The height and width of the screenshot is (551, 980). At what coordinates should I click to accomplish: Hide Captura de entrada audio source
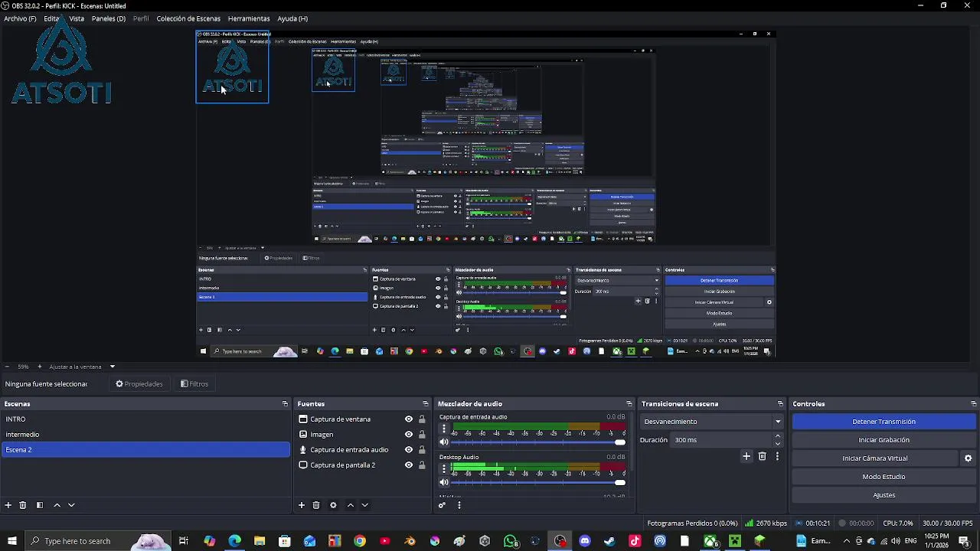pos(409,450)
